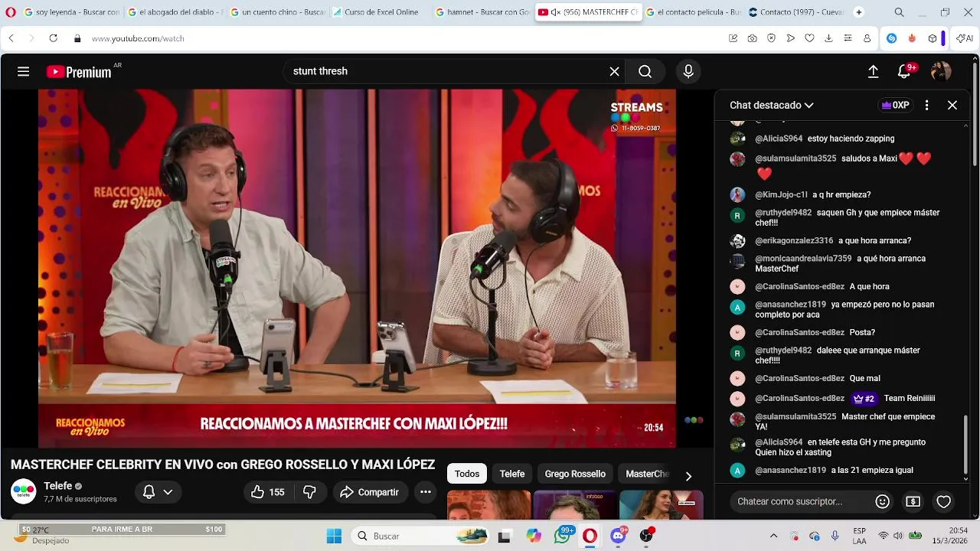Add page to bookmarks heart icon
The width and height of the screenshot is (980, 551).
click(x=809, y=38)
